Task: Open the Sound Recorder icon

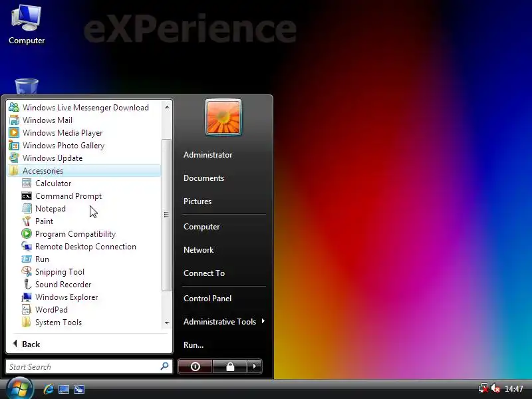Action: [x=27, y=285]
